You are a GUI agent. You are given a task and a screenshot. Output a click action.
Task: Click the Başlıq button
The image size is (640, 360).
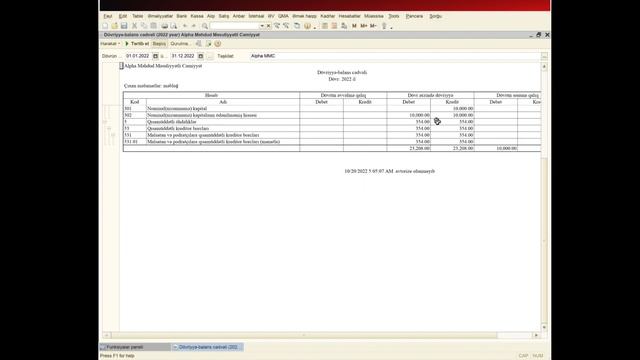pyautogui.click(x=159, y=43)
